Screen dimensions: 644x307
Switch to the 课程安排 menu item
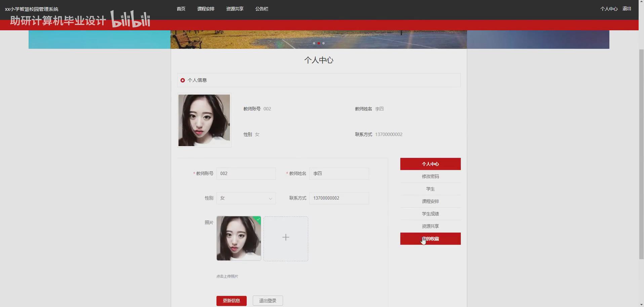pyautogui.click(x=206, y=9)
